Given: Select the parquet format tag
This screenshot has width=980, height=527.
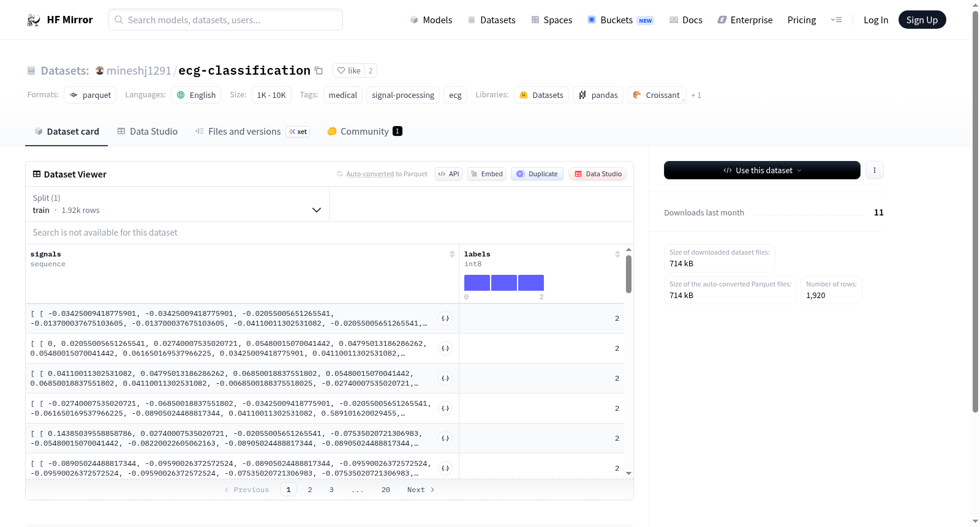Looking at the screenshot, I should [90, 95].
